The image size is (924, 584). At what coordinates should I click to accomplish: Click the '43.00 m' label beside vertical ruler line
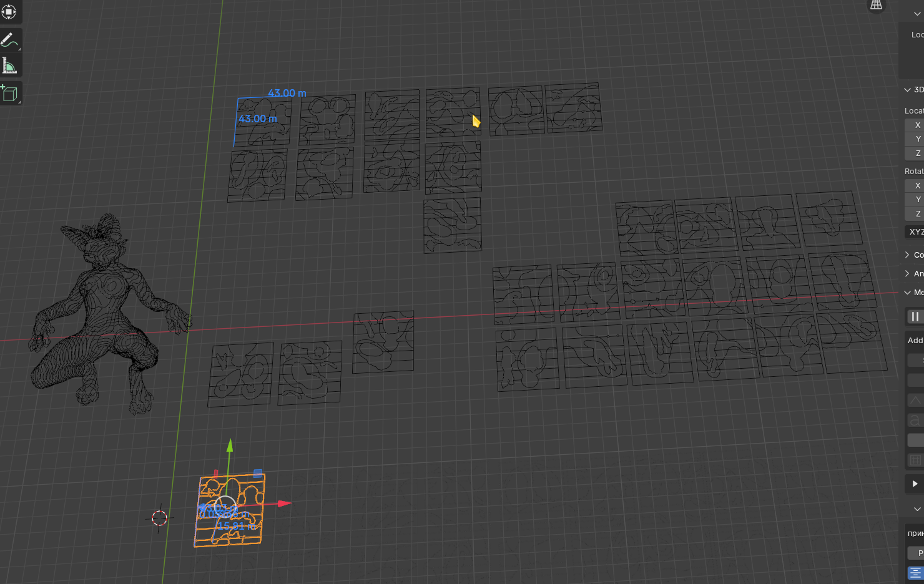(257, 119)
